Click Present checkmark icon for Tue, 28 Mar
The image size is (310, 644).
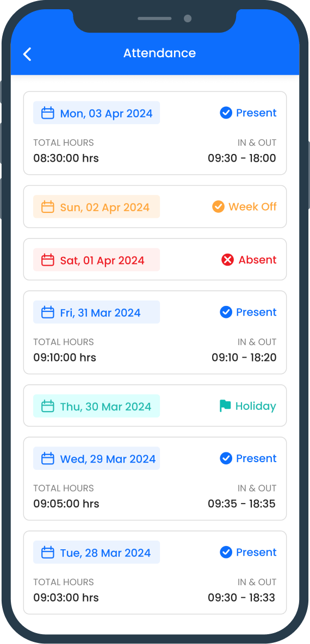226,553
